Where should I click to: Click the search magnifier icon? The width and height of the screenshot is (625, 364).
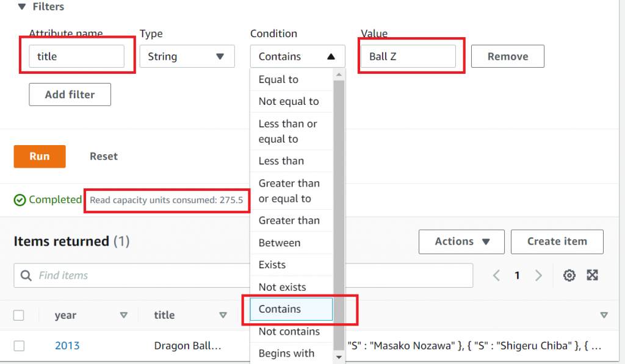pos(26,276)
